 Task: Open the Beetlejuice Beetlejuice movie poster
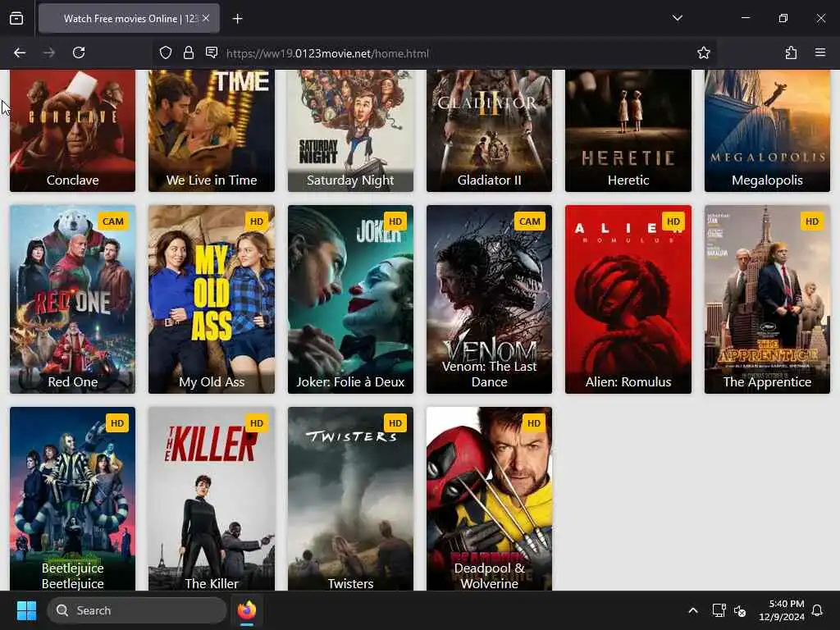click(72, 499)
